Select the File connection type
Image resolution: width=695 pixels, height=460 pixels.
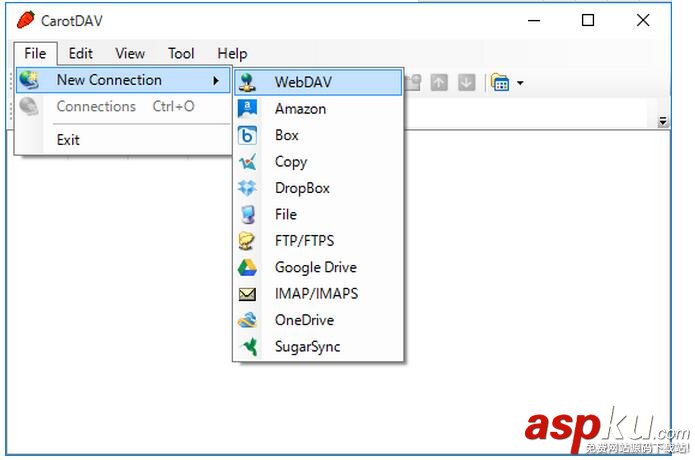click(x=318, y=214)
